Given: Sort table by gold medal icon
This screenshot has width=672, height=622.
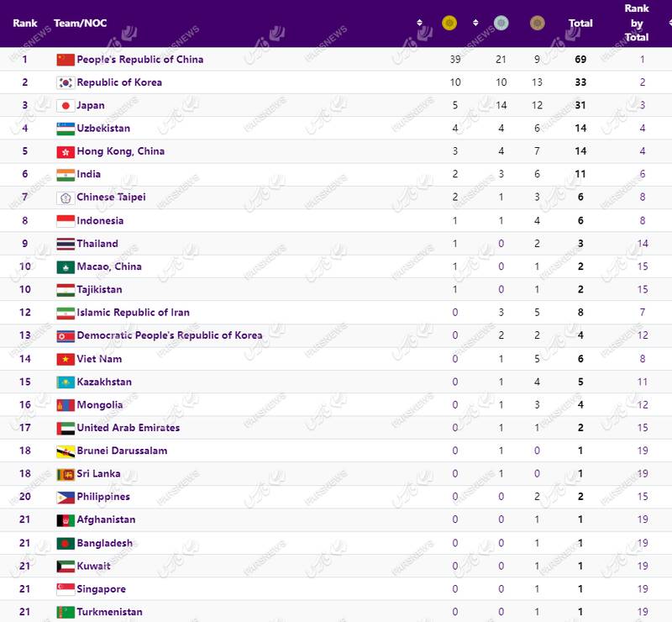Looking at the screenshot, I should [449, 24].
